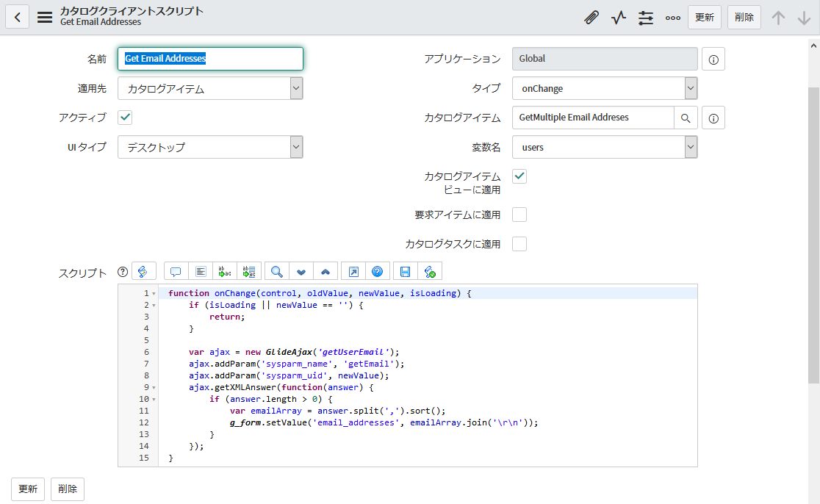Enable the カタログタスクに適用 checkbox
The width and height of the screenshot is (820, 504).
tap(519, 243)
